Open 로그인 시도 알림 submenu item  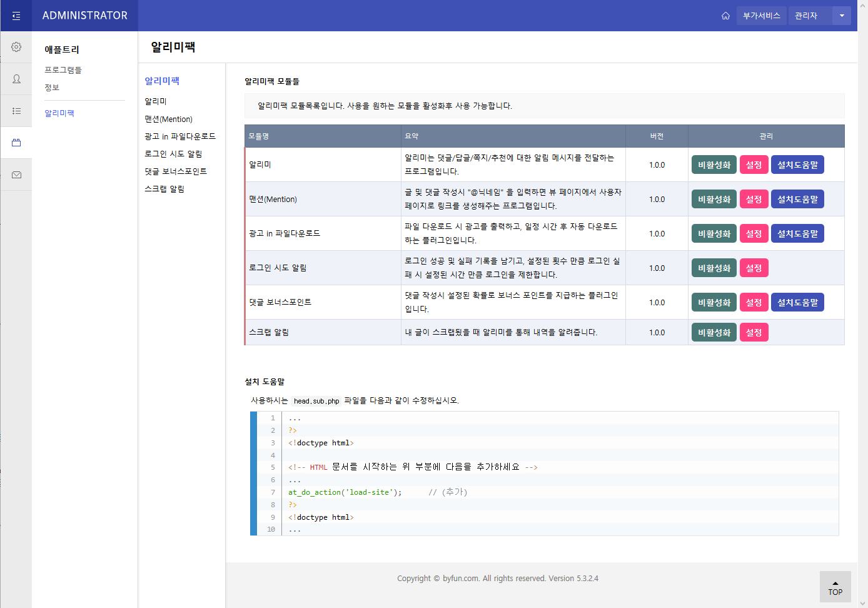(173, 154)
